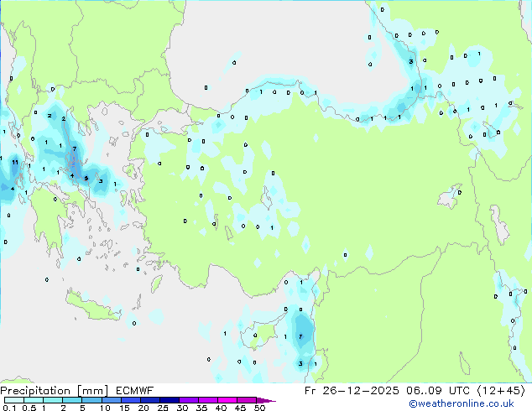Pick the 5–10 mm light blue swatch

[91, 400]
